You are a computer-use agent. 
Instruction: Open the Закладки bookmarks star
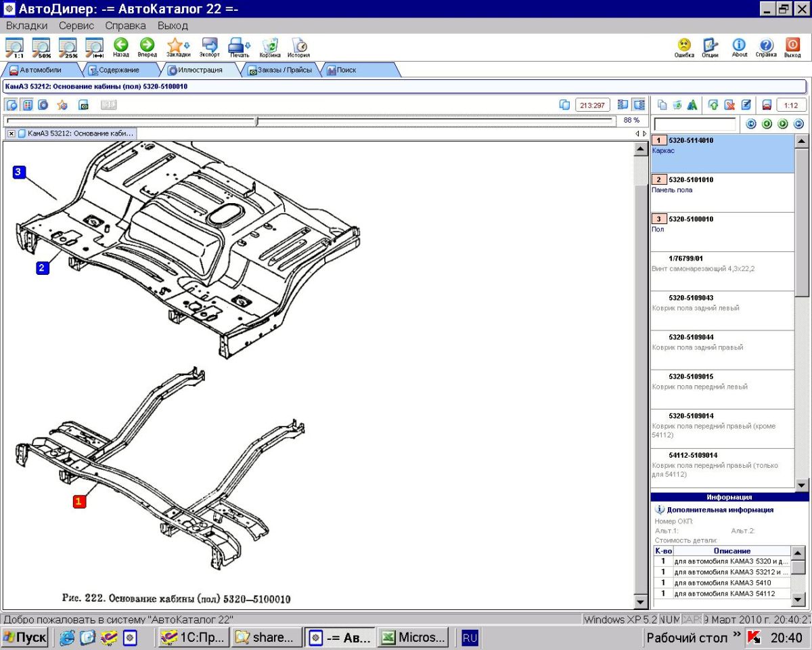click(178, 47)
